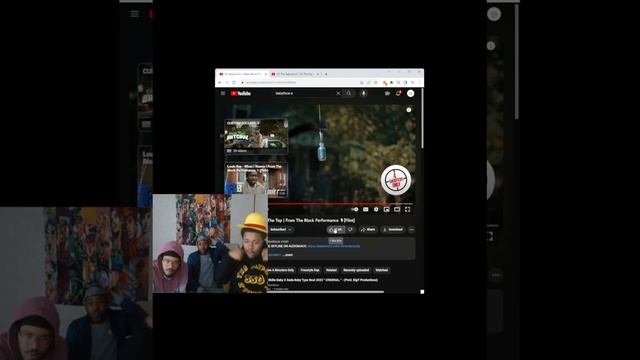Open the blue link in video description
Viewport: 640px width, 360px height.
coord(334,246)
